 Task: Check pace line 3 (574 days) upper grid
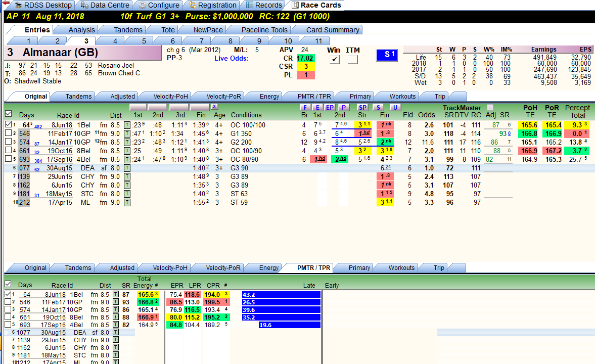(9, 142)
